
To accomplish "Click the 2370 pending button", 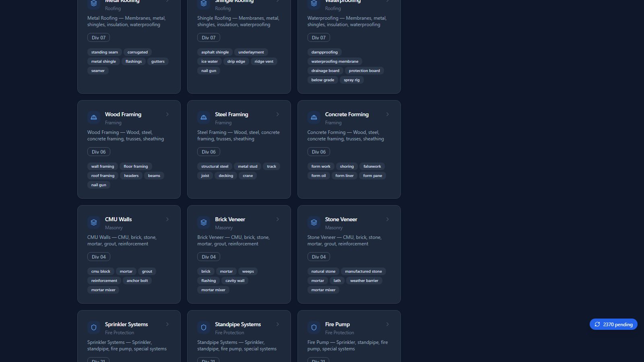I will 613,324.
